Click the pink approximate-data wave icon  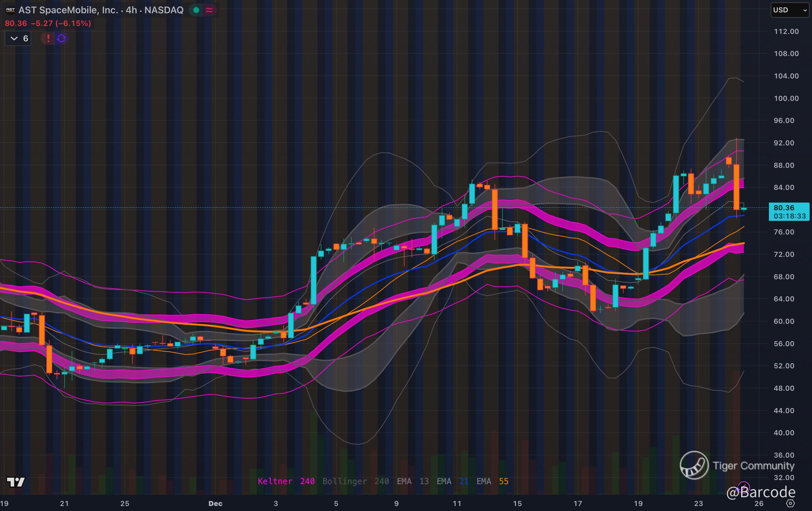coord(209,10)
